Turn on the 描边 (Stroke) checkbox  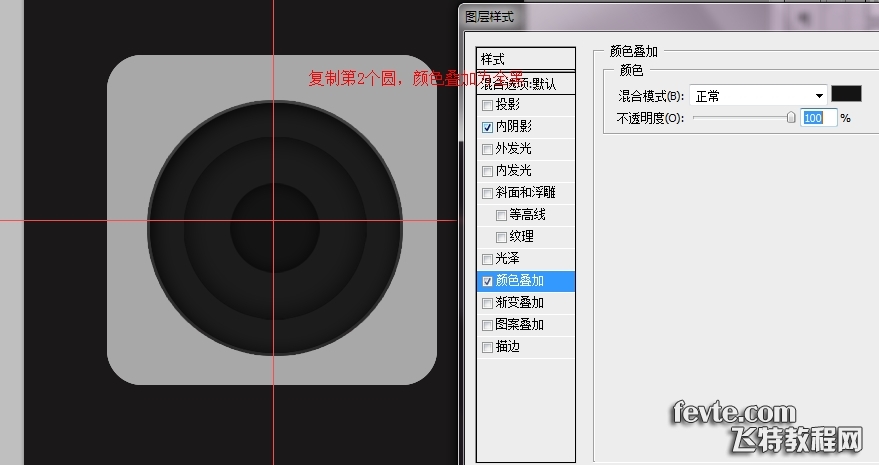coord(488,347)
